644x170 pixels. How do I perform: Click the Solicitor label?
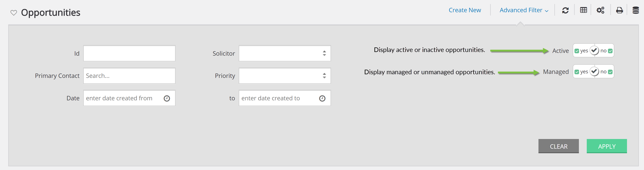[x=224, y=54]
